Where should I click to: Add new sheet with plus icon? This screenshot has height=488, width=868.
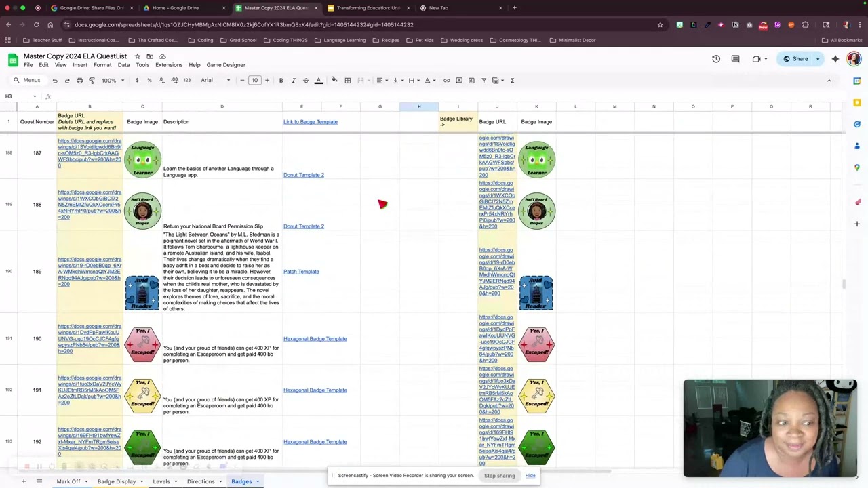click(23, 481)
